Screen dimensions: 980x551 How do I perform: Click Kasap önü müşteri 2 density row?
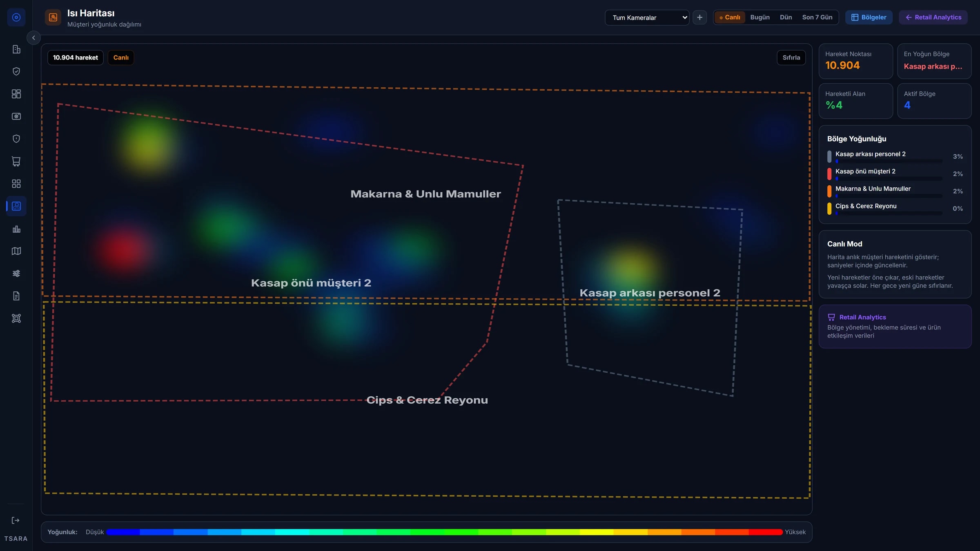[x=895, y=174]
